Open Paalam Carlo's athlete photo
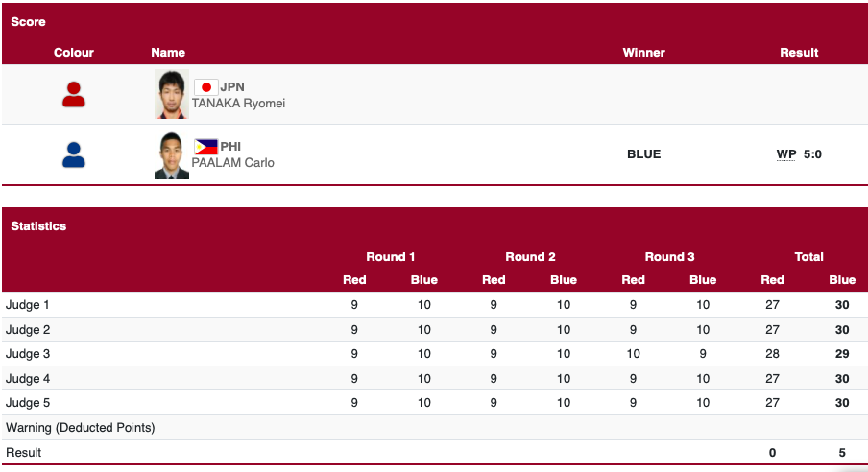The image size is (868, 472). point(172,155)
